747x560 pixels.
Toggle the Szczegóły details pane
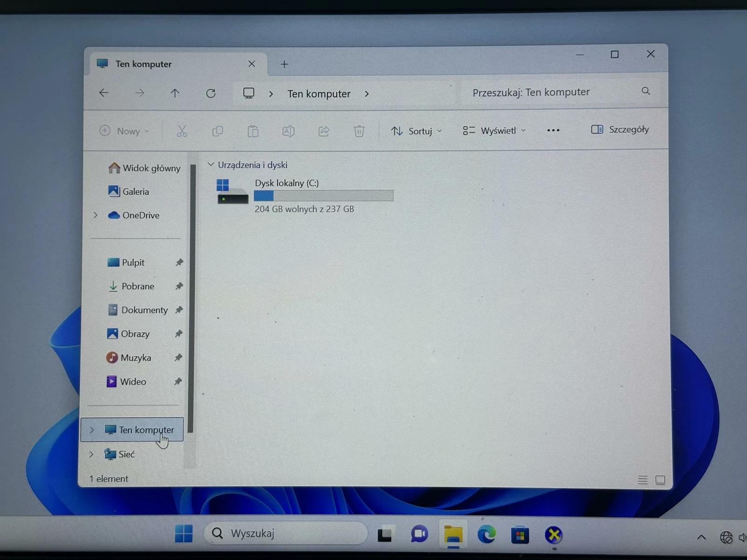[620, 130]
